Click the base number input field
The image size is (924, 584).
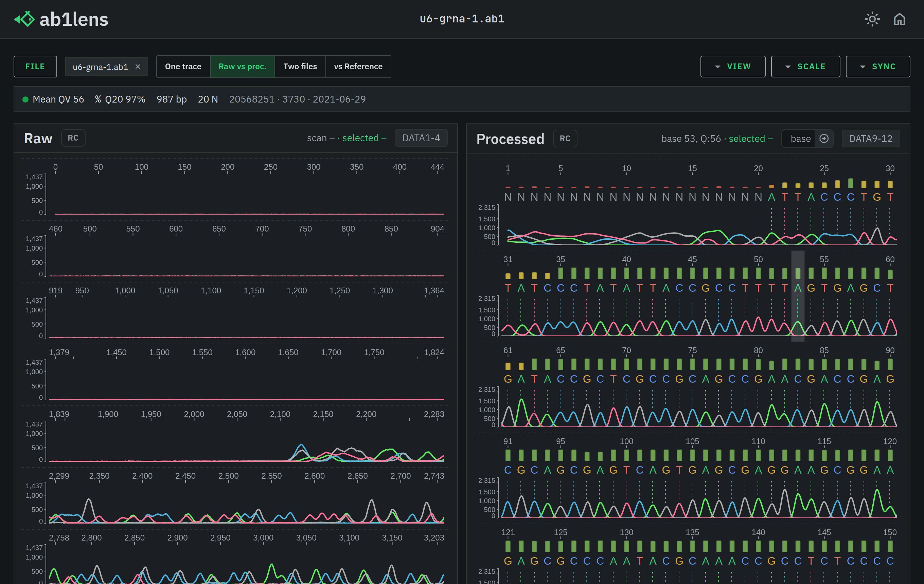tap(800, 139)
